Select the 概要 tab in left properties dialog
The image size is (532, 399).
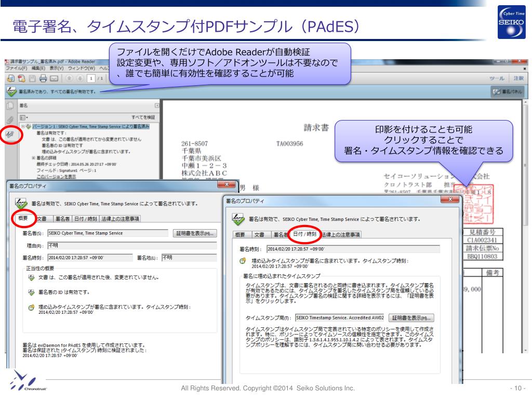[x=23, y=218]
